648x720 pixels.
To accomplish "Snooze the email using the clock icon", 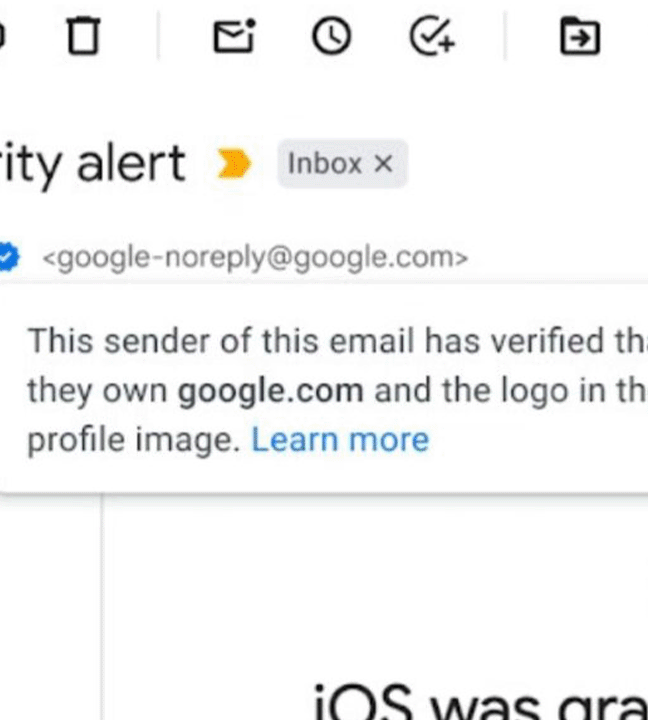I will tap(332, 36).
